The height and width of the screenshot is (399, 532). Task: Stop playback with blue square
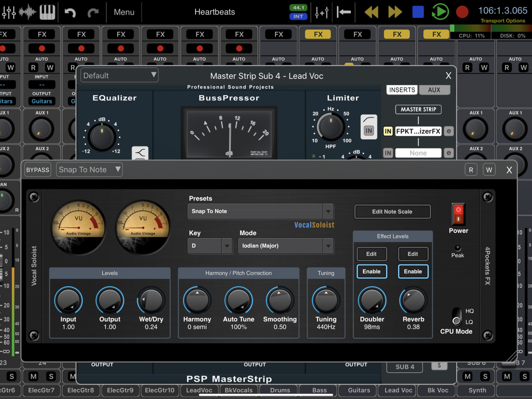coord(418,12)
